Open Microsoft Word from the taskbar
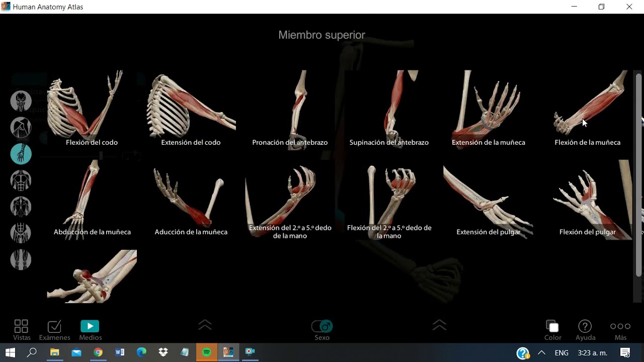This screenshot has width=644, height=362. coord(120,352)
